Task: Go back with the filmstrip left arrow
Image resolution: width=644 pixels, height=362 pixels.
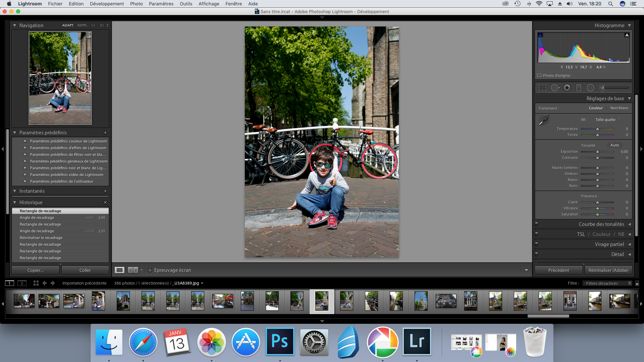Action: (x=45, y=283)
